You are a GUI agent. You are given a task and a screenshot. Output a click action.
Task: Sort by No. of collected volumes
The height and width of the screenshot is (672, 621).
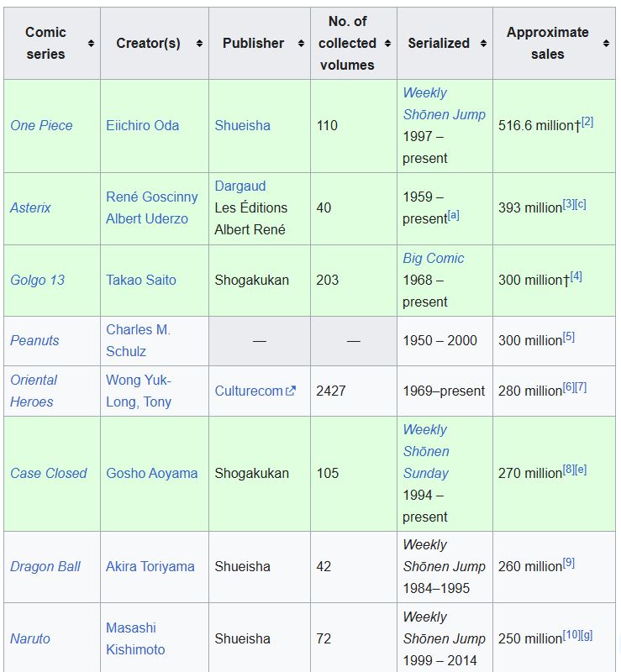click(x=387, y=44)
